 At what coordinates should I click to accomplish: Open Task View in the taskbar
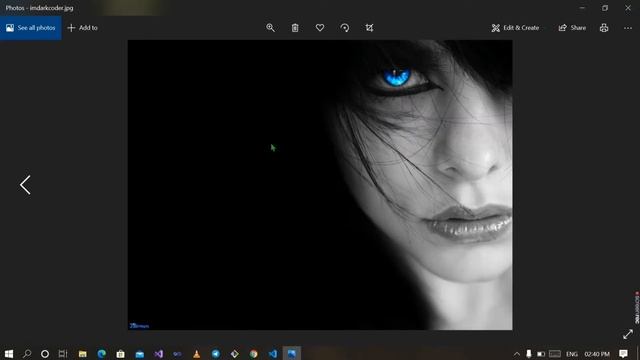tap(63, 353)
